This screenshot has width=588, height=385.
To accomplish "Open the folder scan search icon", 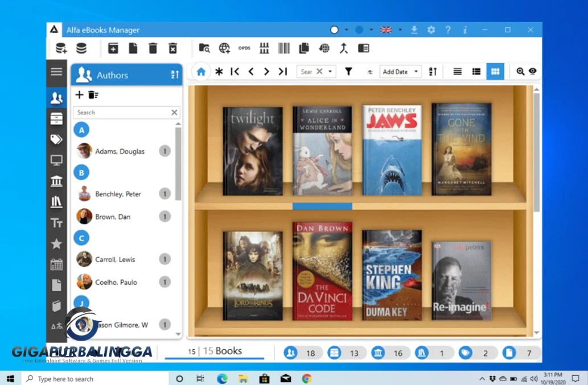I will [x=204, y=48].
